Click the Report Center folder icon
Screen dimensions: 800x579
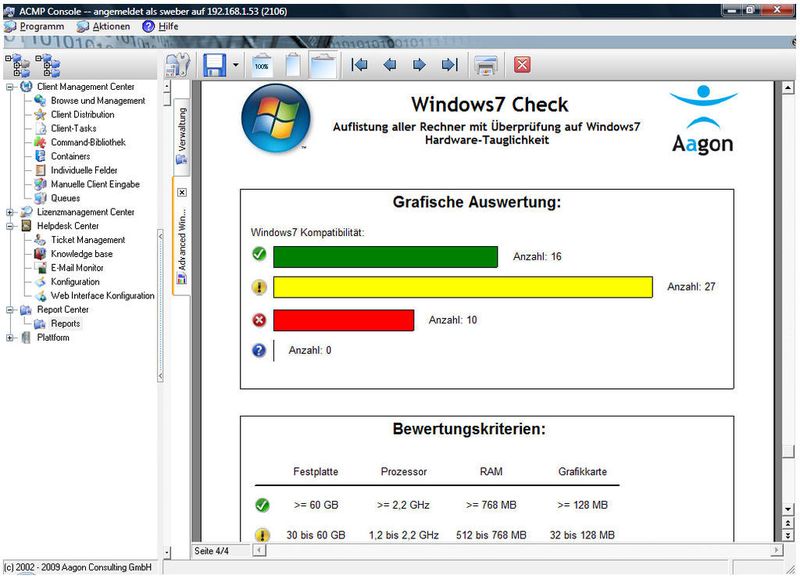(x=26, y=310)
